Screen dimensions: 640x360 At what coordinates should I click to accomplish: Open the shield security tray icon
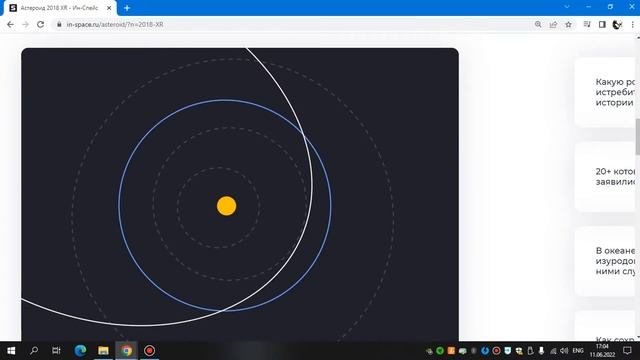tap(508, 351)
